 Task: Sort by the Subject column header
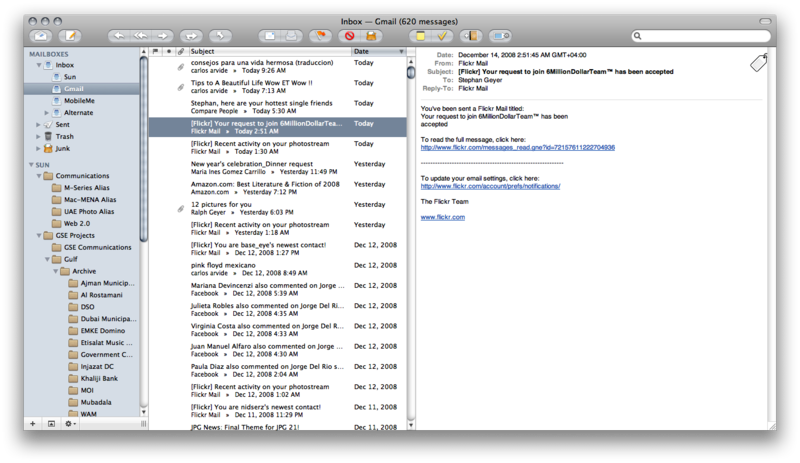tap(270, 51)
